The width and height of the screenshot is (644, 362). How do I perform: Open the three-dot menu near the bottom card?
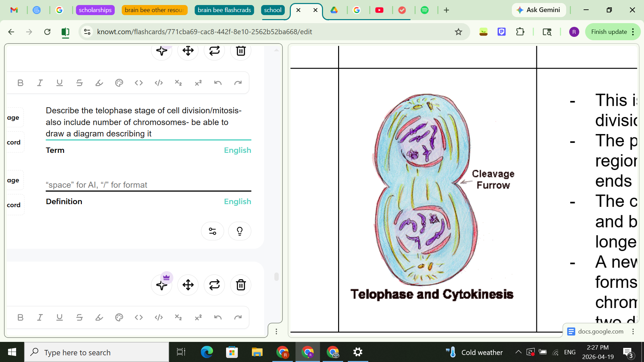[x=276, y=331]
